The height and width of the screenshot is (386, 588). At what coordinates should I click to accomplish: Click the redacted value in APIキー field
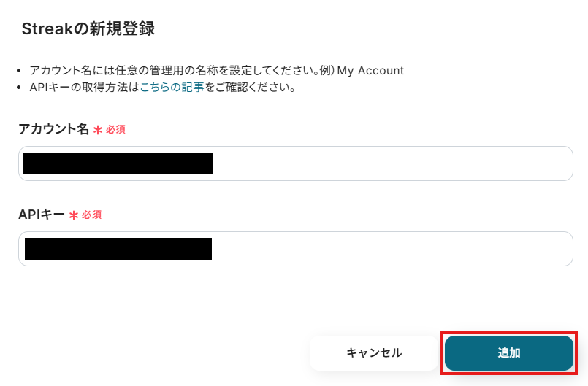pos(118,249)
